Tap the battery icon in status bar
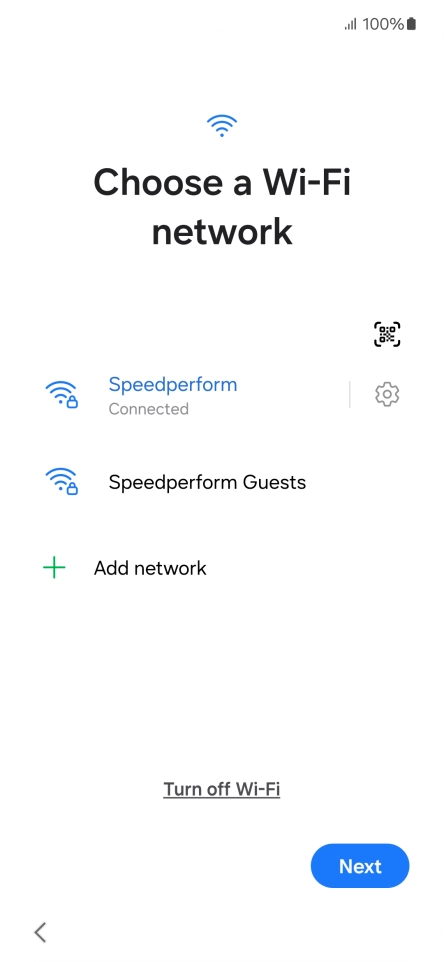This screenshot has height=962, width=444. pos(411,24)
